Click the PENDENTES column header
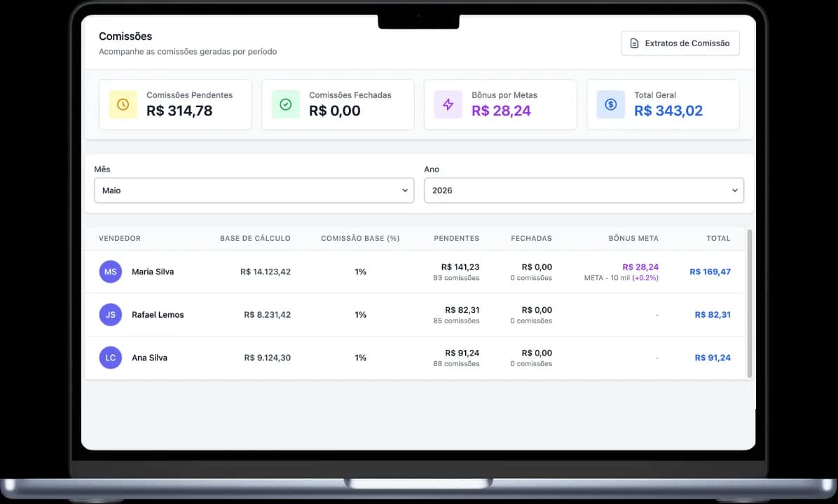The image size is (838, 504). 456,238
